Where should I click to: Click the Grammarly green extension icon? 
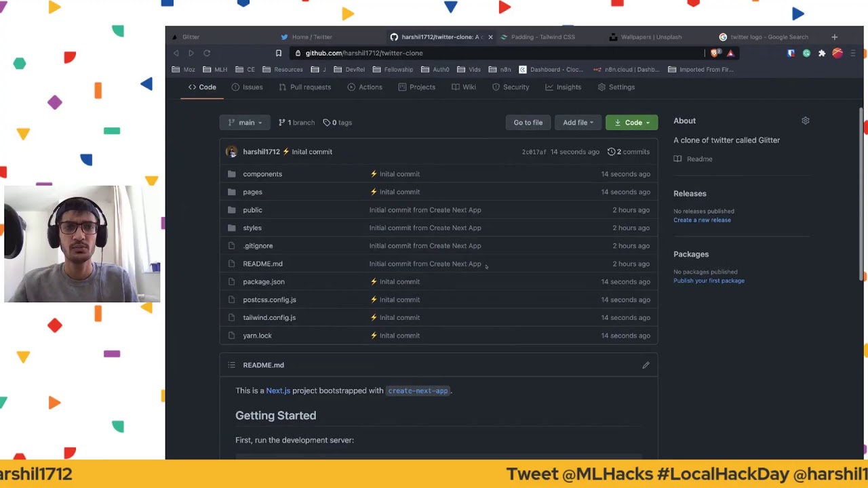pyautogui.click(x=806, y=53)
